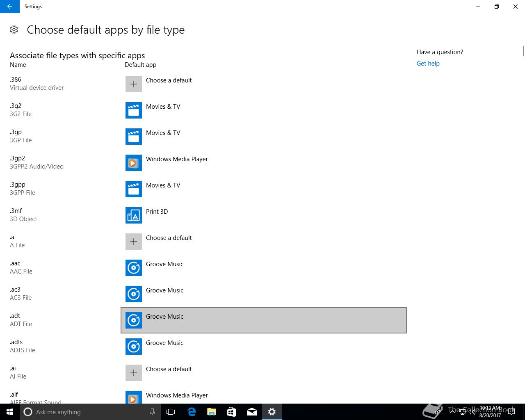Click the plus icon for .a file type
Image resolution: width=525 pixels, height=420 pixels.
pos(134,242)
